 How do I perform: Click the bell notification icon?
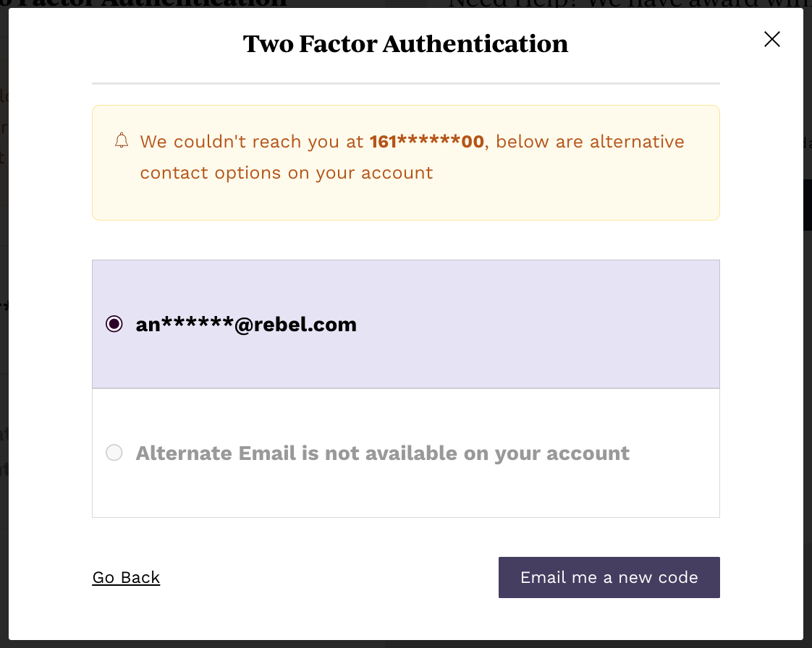point(121,141)
